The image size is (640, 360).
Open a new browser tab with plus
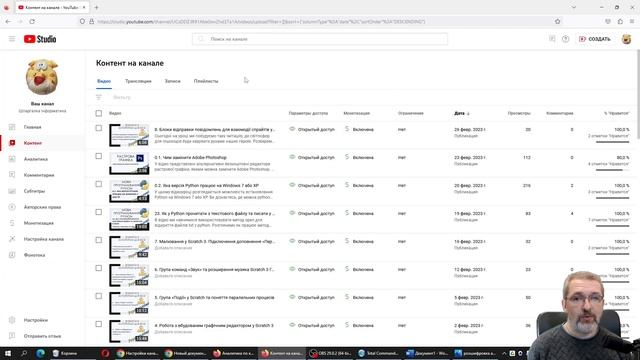pos(96,7)
